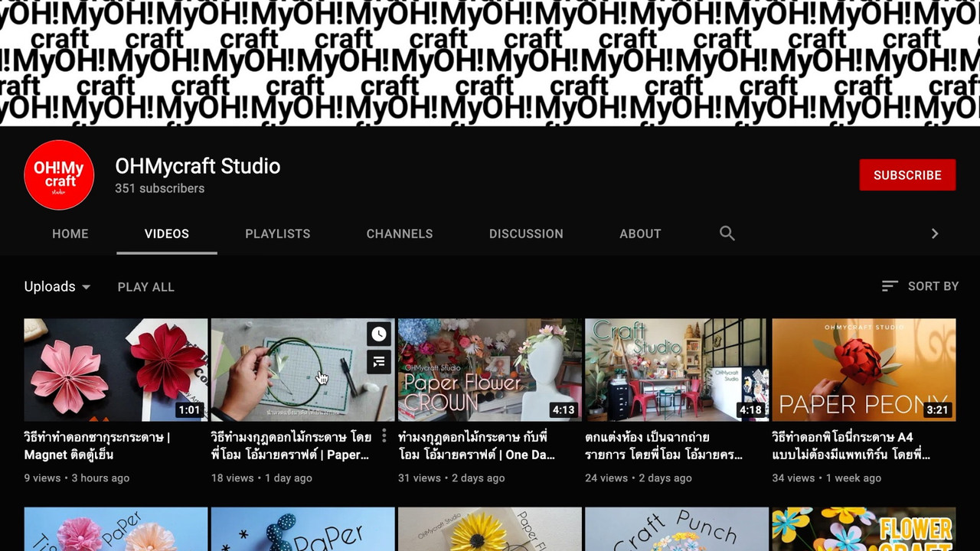View the About tab
The image size is (980, 551).
[640, 233]
